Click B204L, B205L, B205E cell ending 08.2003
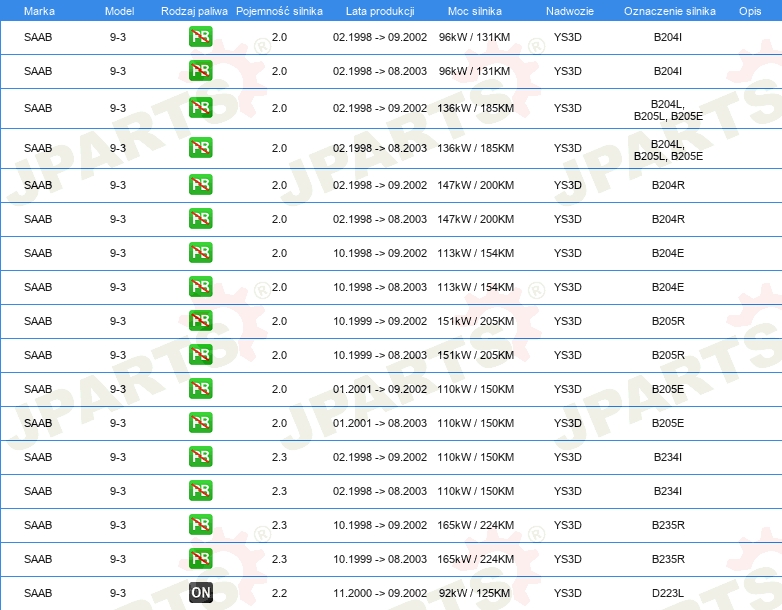782x610 pixels. [x=668, y=150]
